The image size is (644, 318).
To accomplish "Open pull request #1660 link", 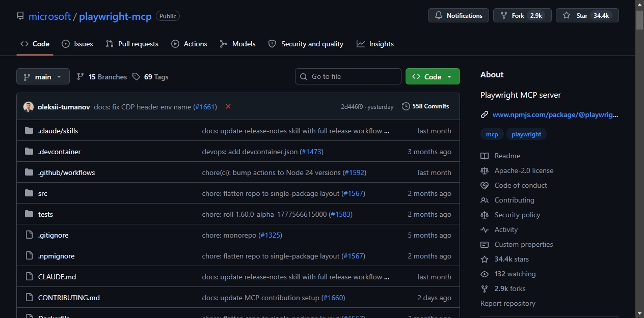I will (333, 298).
